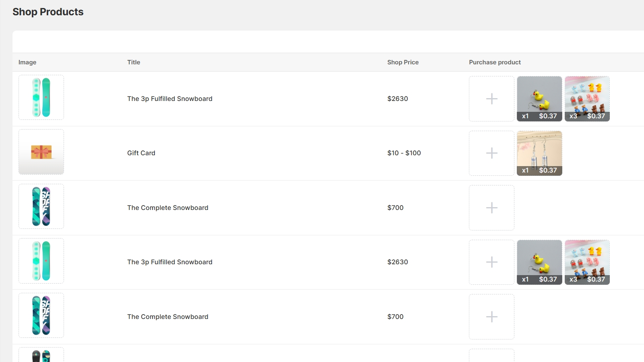Click the Image column header
644x362 pixels.
tap(27, 62)
